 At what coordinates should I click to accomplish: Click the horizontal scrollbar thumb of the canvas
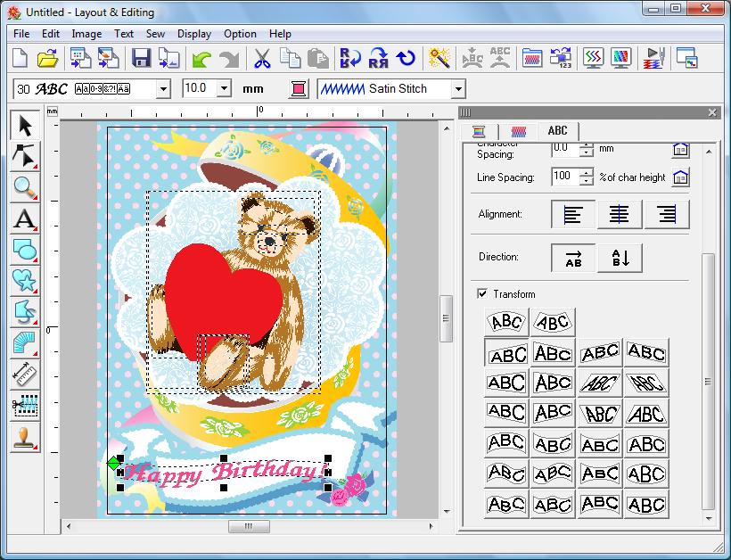pos(249,526)
